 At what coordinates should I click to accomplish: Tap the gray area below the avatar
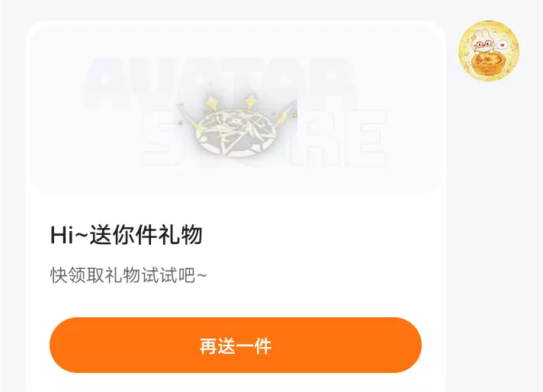[x=494, y=236]
